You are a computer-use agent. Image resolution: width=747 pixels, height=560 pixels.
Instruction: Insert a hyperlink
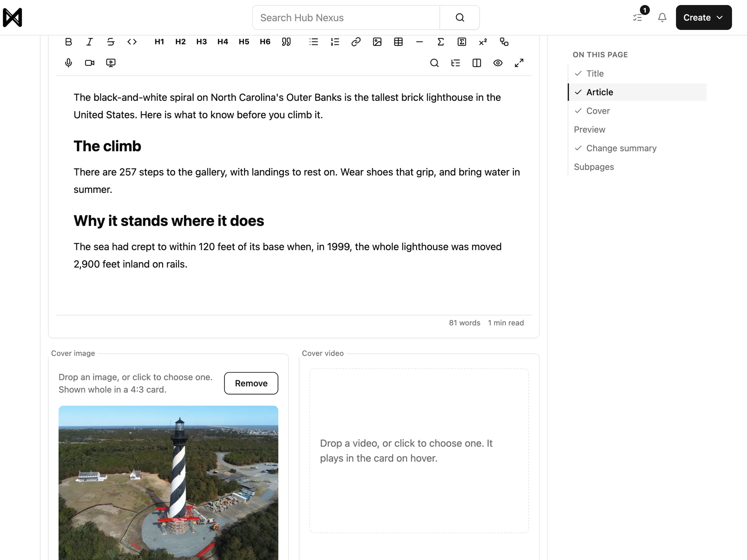point(356,42)
